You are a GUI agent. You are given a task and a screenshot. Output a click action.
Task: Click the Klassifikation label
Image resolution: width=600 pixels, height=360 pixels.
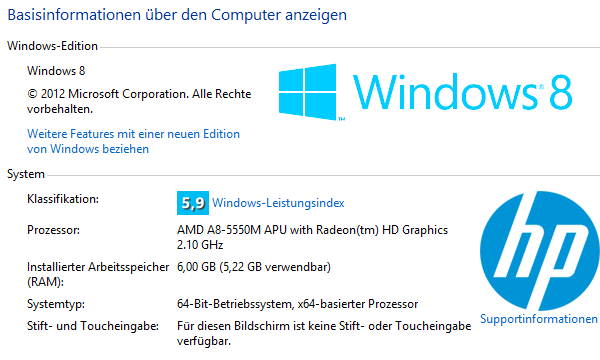pyautogui.click(x=63, y=199)
